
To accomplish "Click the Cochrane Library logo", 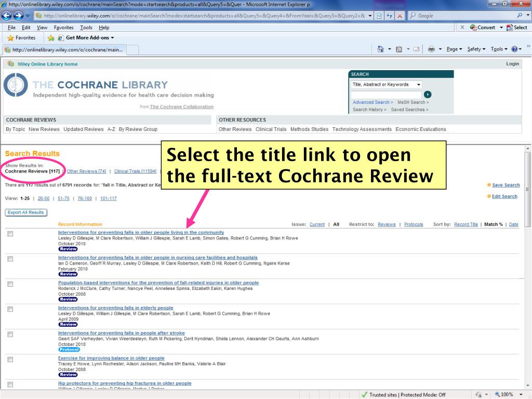I will [16, 85].
